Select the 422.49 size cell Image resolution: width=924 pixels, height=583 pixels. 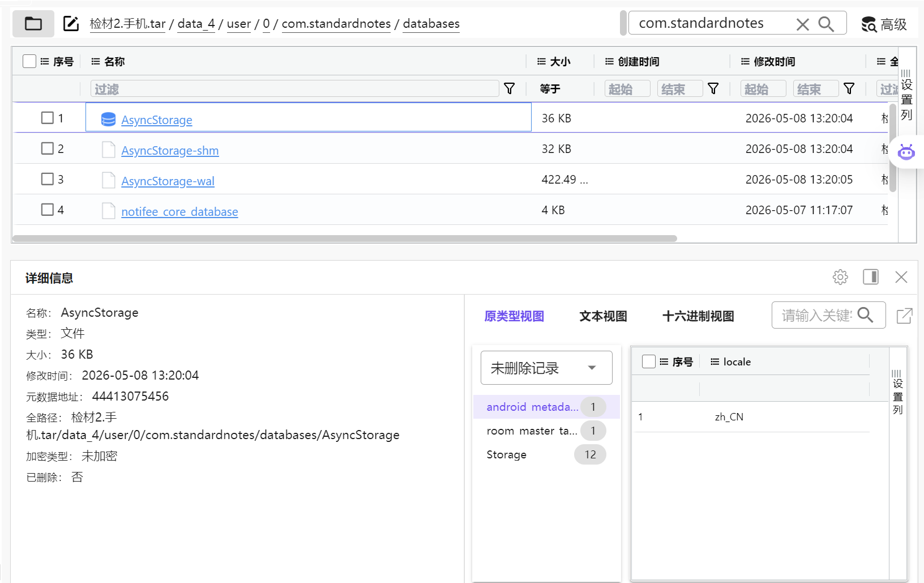(x=564, y=180)
